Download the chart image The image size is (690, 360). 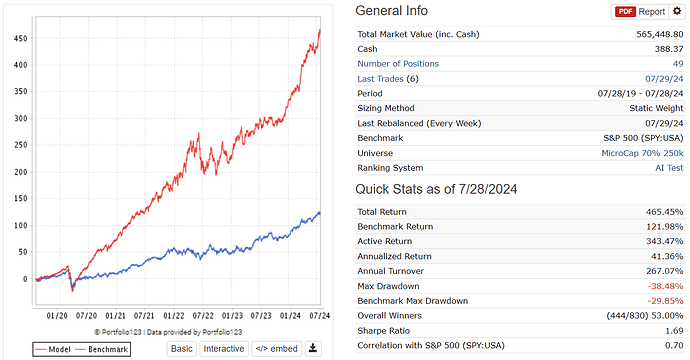[x=313, y=349]
